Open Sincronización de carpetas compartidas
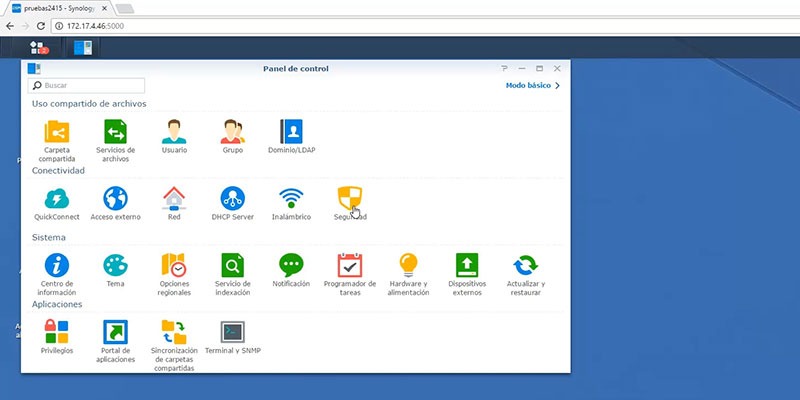800x400 pixels. (x=174, y=345)
